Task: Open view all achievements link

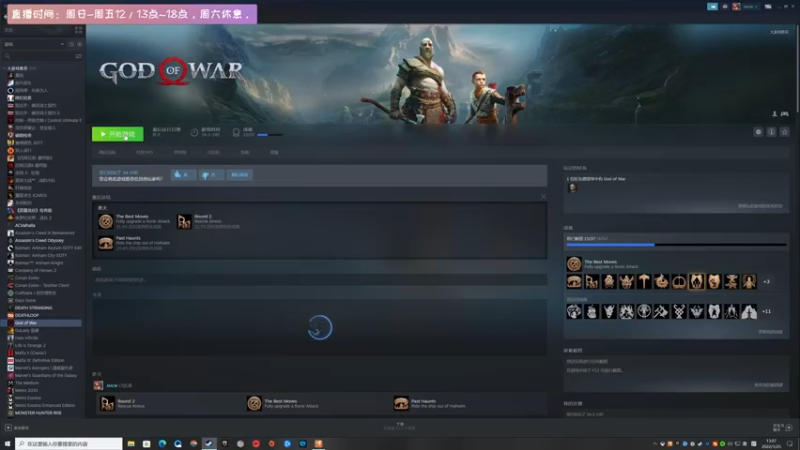Action: (770, 332)
